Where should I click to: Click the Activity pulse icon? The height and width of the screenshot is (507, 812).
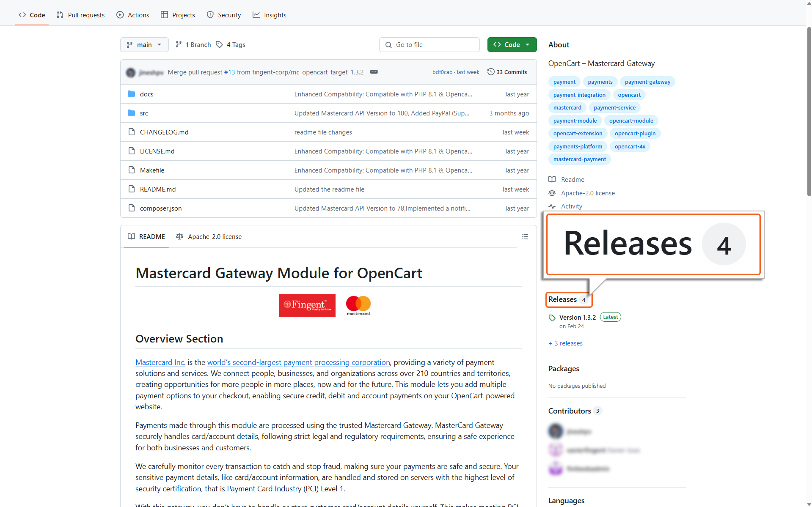pos(552,206)
